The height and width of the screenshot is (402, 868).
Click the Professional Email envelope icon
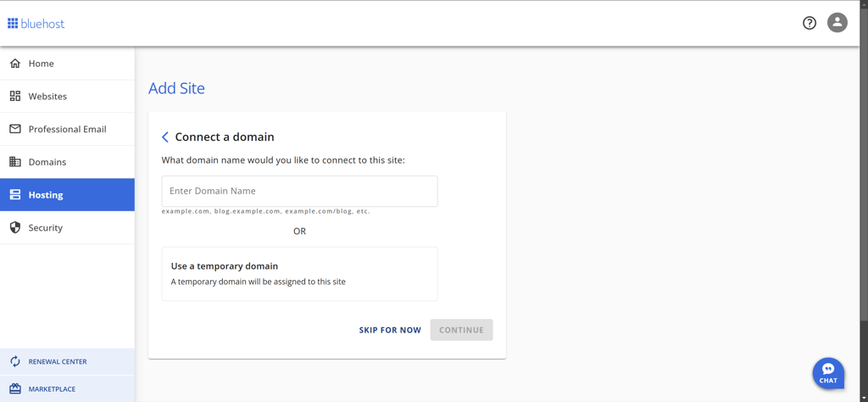pos(15,129)
